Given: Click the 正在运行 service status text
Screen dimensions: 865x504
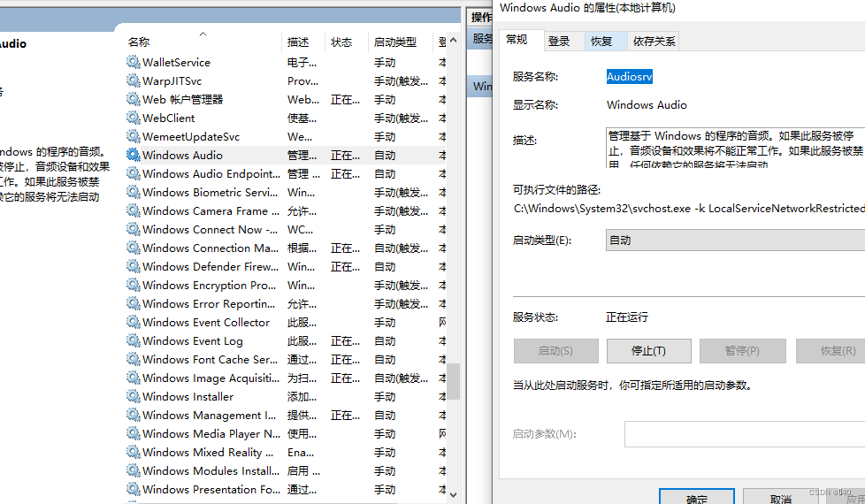Looking at the screenshot, I should (627, 317).
